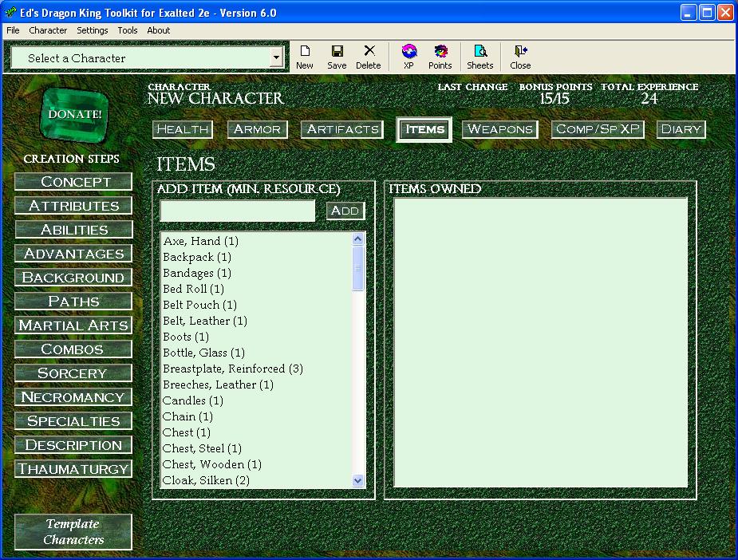Click the item list scroll down arrow

click(x=357, y=480)
